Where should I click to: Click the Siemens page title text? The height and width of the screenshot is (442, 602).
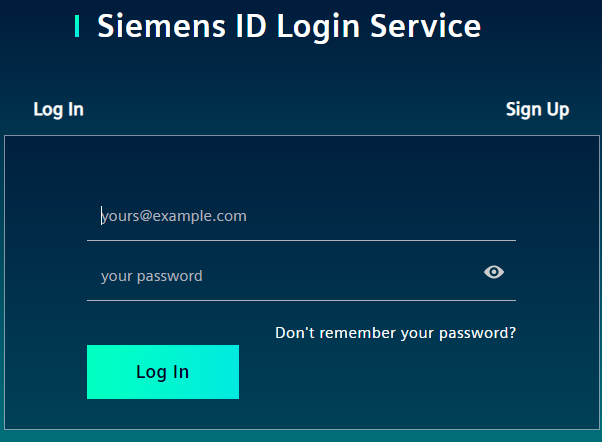pos(289,27)
